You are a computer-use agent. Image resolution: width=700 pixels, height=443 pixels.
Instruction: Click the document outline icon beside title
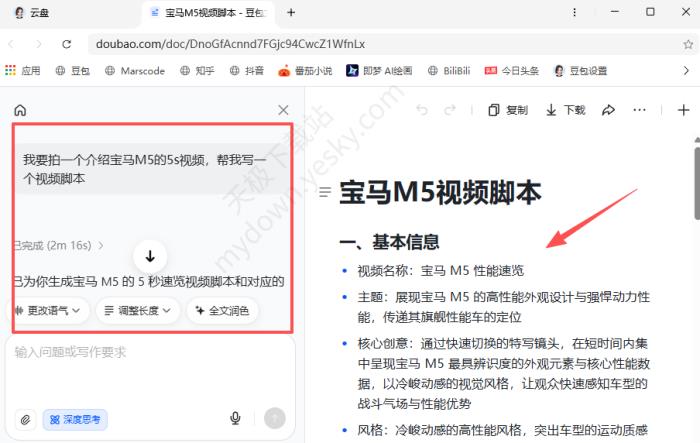pos(322,191)
